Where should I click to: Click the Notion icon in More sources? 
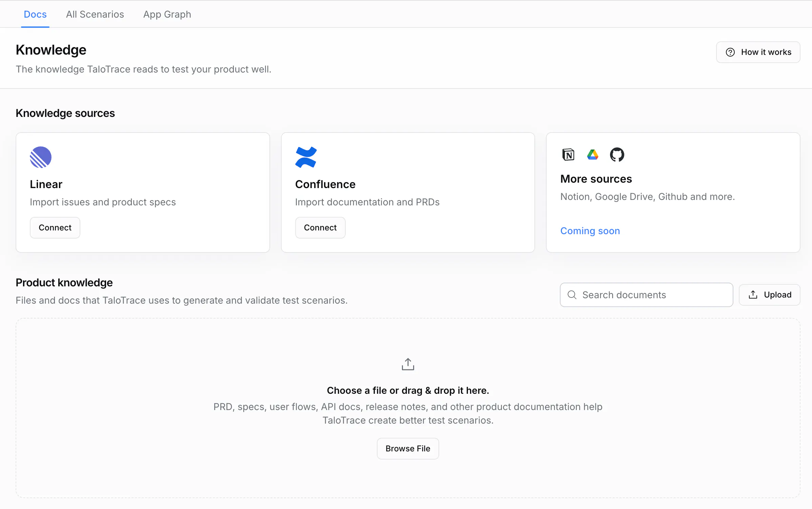click(x=568, y=155)
